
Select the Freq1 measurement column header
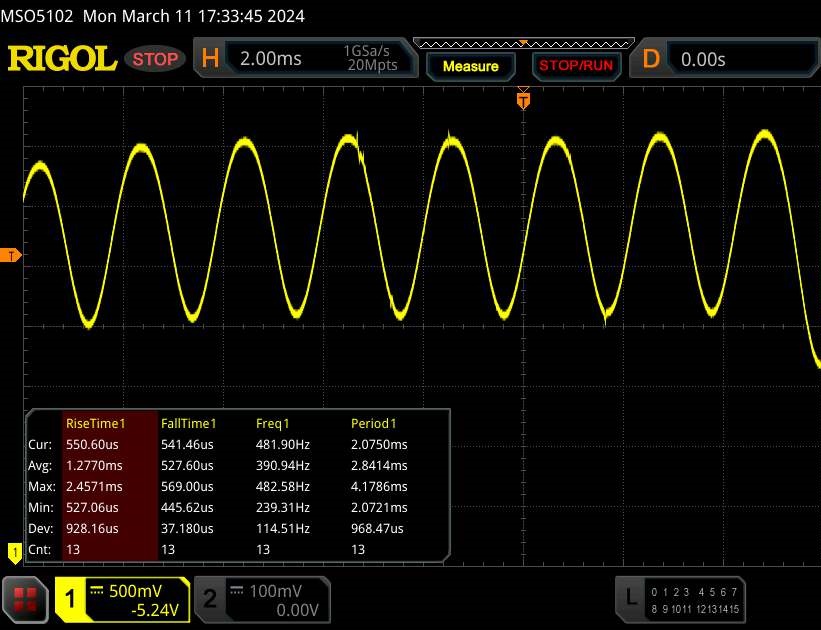[x=275, y=424]
